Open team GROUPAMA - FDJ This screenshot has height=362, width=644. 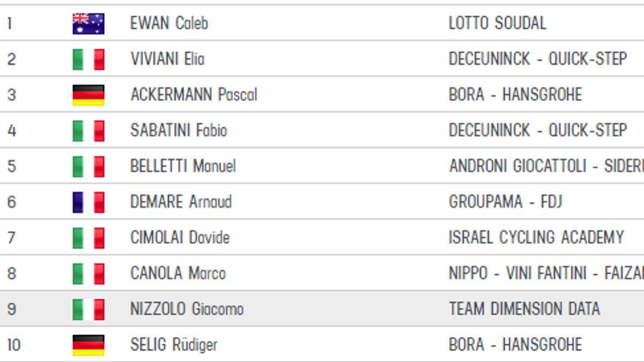click(x=506, y=202)
